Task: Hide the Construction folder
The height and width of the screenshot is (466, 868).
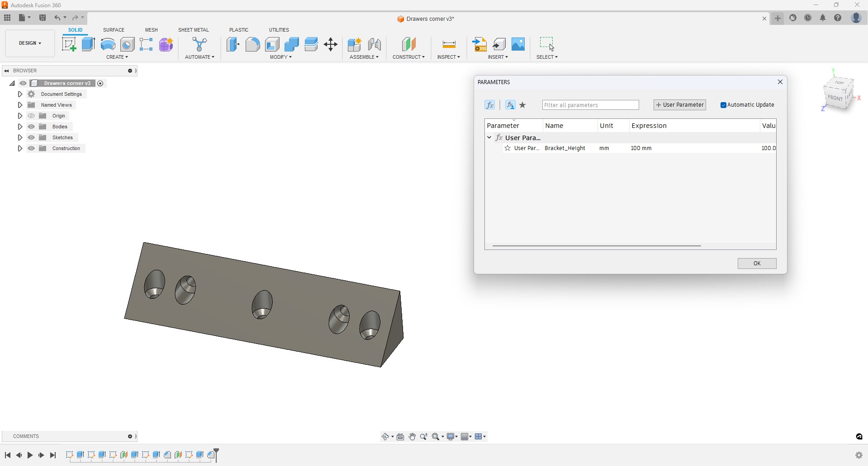Action: click(x=31, y=148)
